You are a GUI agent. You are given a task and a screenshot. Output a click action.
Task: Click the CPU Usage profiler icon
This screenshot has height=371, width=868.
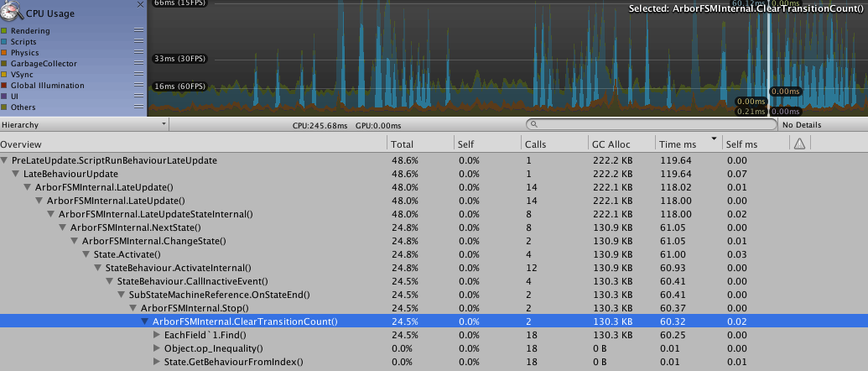click(x=12, y=10)
